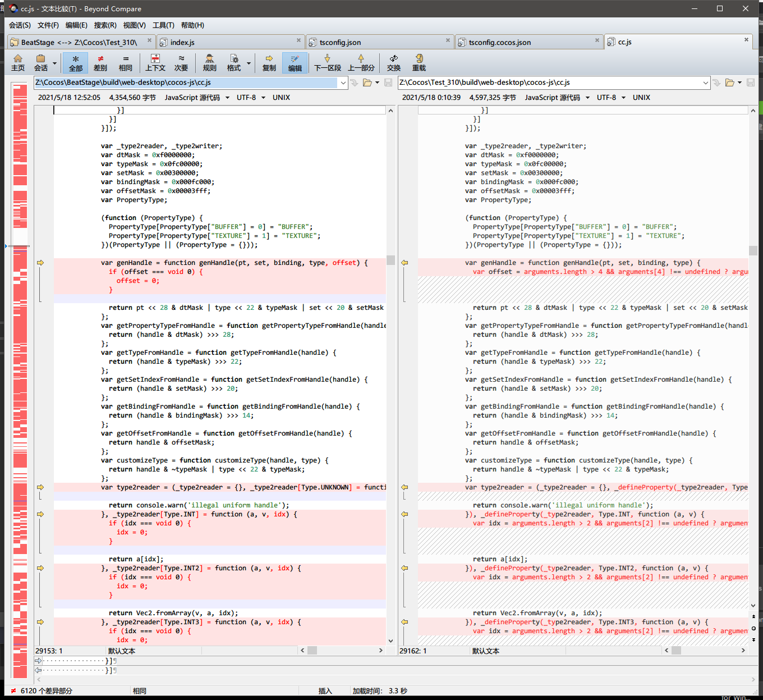
Task: Click left pane horizontal scrollbar right arrow
Action: [x=381, y=651]
